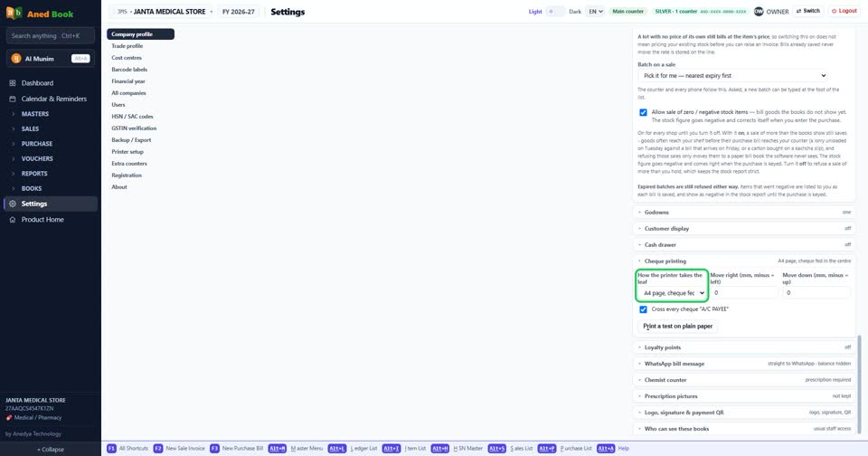Expand the Chemist counter section
This screenshot has height=456, width=868.
(744, 380)
